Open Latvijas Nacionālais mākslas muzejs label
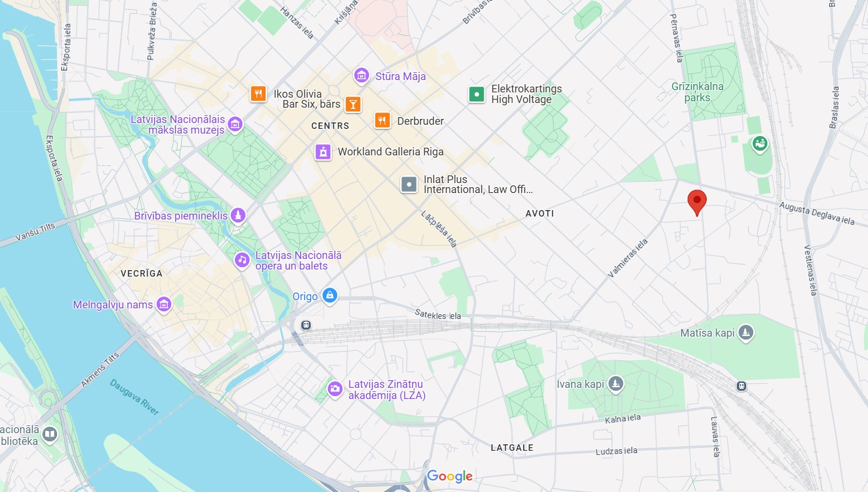 pyautogui.click(x=178, y=124)
